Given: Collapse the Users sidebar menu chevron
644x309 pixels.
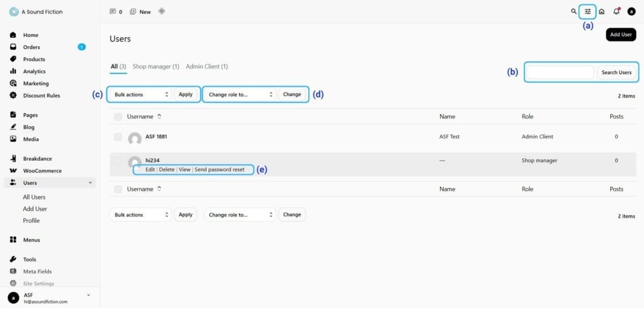Looking at the screenshot, I should pyautogui.click(x=90, y=183).
